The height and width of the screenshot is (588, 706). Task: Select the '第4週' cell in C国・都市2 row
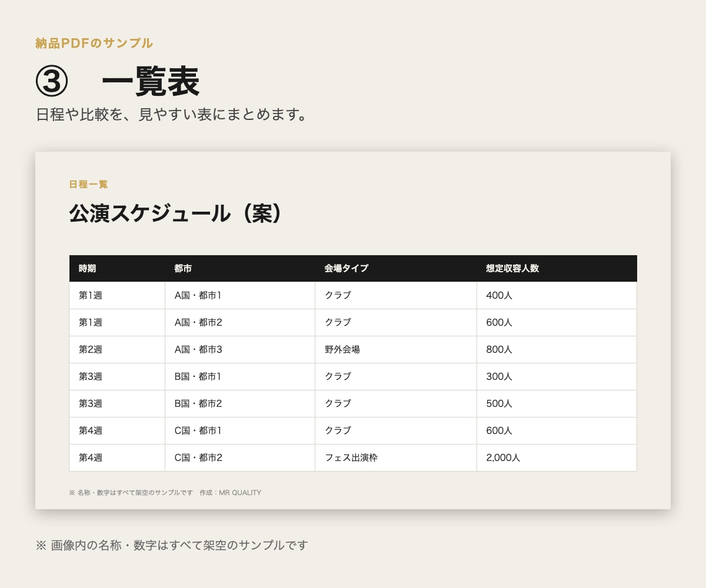coord(117,457)
